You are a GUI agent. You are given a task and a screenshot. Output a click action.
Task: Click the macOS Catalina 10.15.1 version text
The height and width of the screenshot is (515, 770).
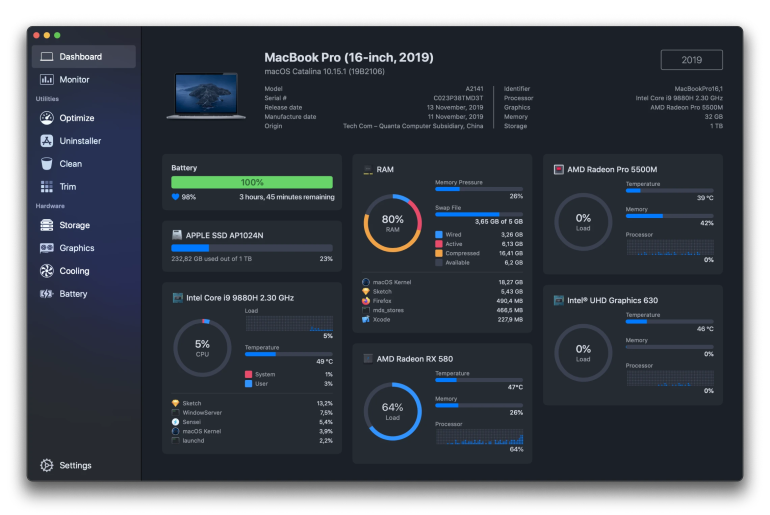click(325, 72)
